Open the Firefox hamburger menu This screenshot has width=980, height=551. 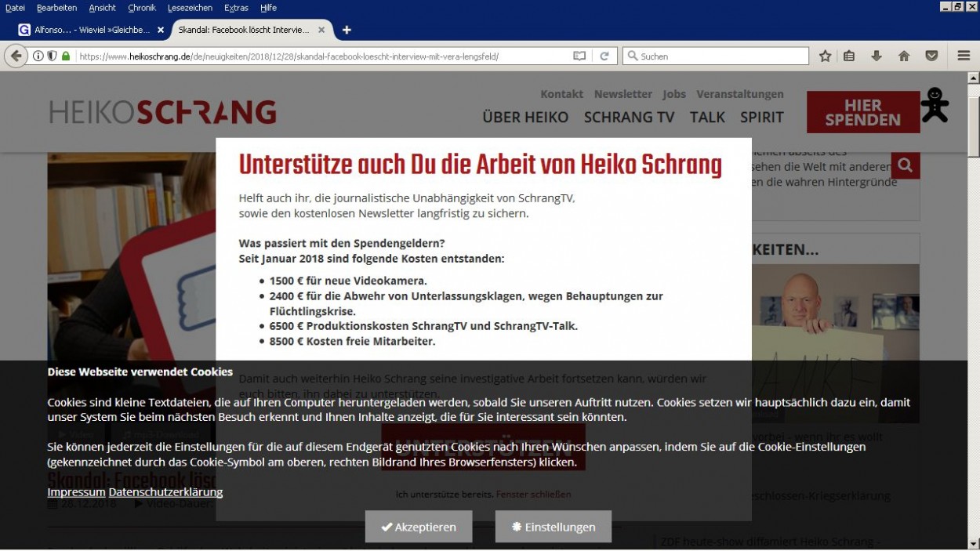pos(963,56)
